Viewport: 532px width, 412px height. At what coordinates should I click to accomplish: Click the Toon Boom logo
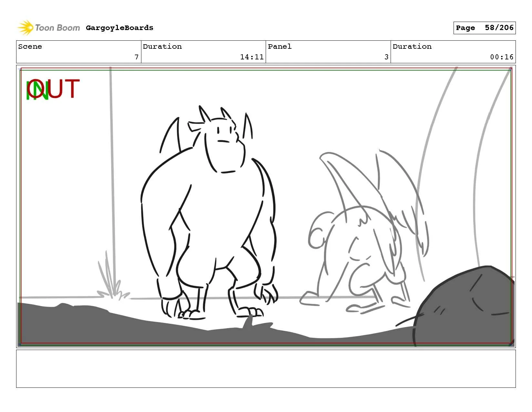point(48,28)
